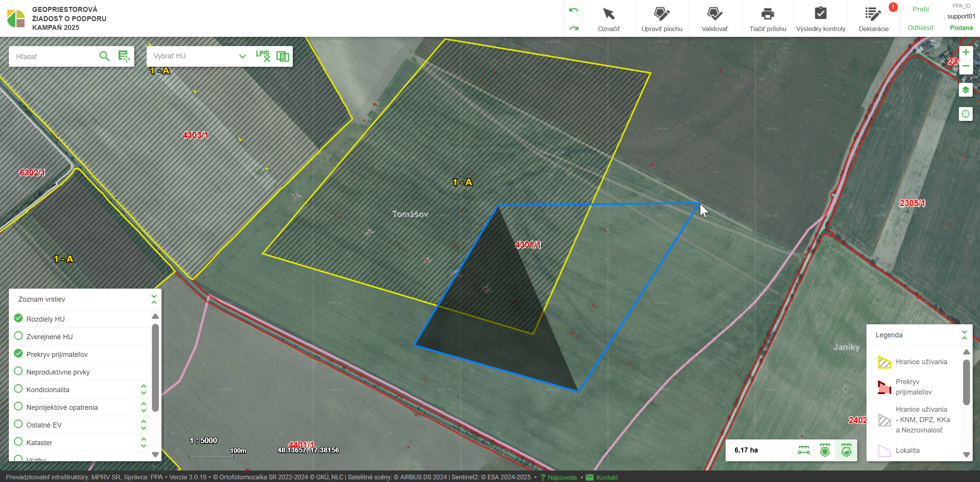
Task: Click the Odhlásiť link
Action: point(920,28)
